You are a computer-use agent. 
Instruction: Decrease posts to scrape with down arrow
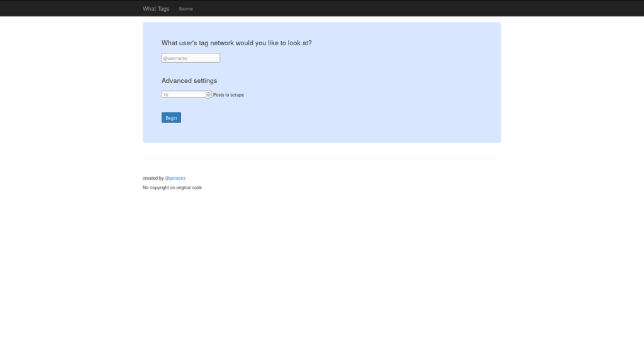click(208, 96)
